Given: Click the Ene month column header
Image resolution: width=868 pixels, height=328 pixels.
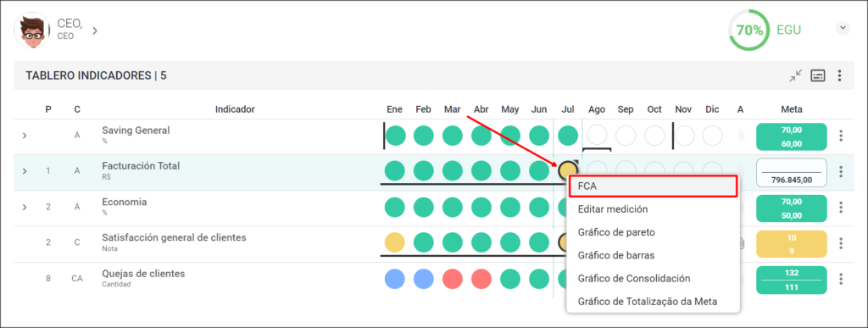Looking at the screenshot, I should point(394,109).
